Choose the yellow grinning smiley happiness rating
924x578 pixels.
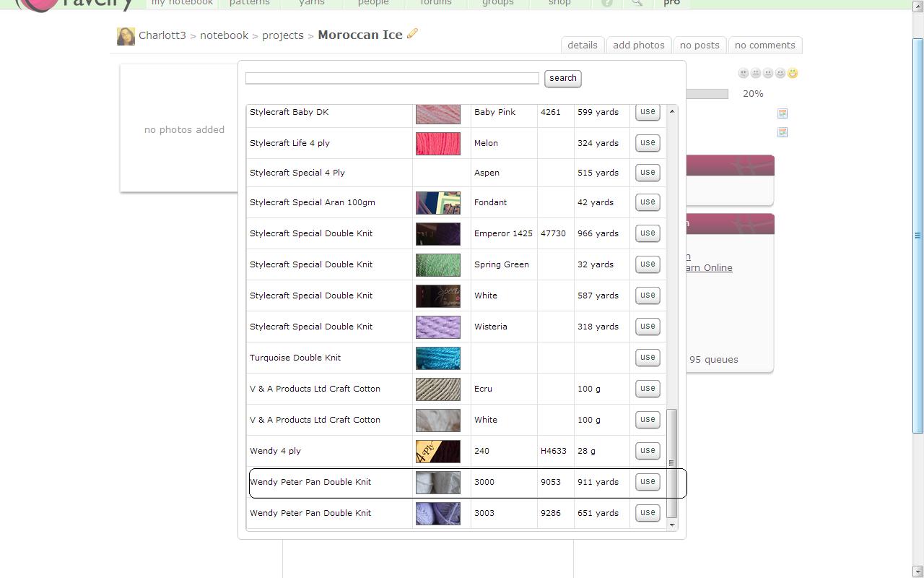tap(793, 73)
